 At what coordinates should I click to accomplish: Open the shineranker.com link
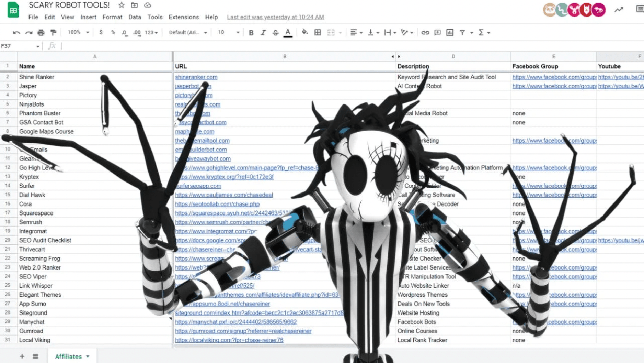click(x=196, y=77)
